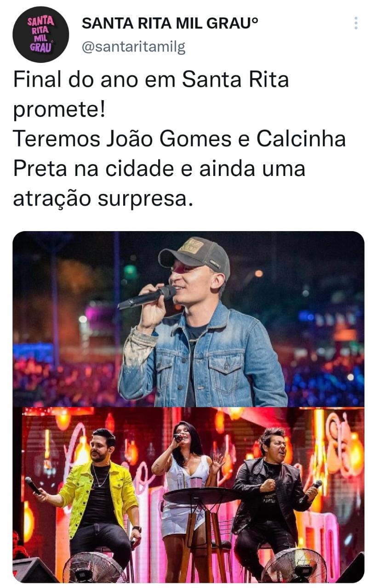Open the @santaritamilg handle link
Screen dimensions: 377x588
[x=133, y=46]
